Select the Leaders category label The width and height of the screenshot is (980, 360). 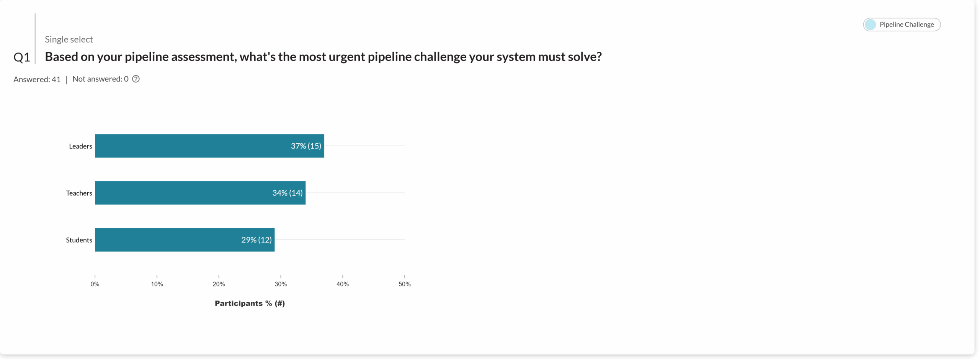[80, 146]
